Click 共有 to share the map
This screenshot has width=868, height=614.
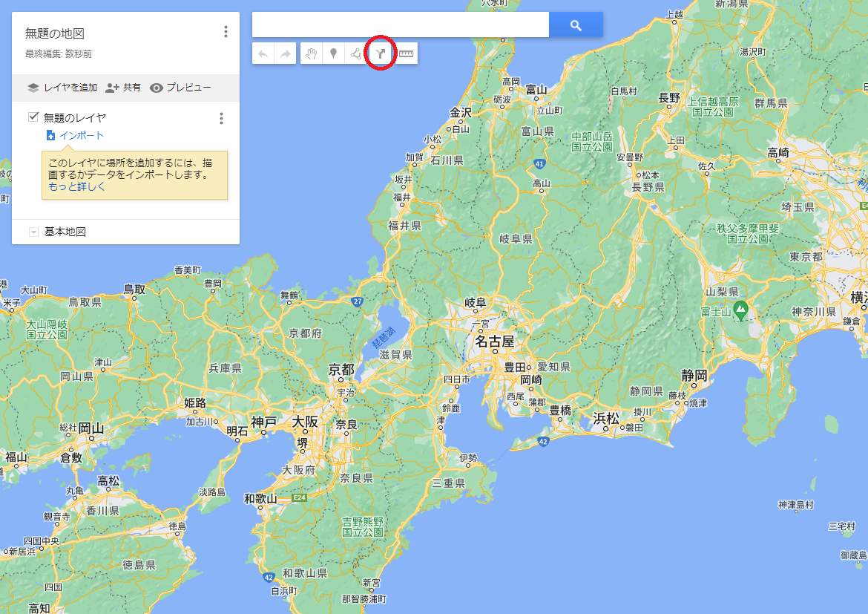[123, 88]
